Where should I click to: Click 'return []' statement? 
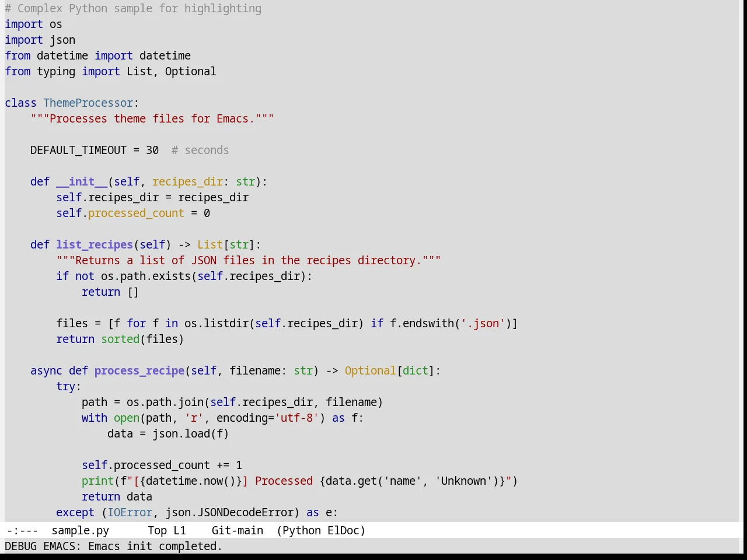pyautogui.click(x=110, y=292)
